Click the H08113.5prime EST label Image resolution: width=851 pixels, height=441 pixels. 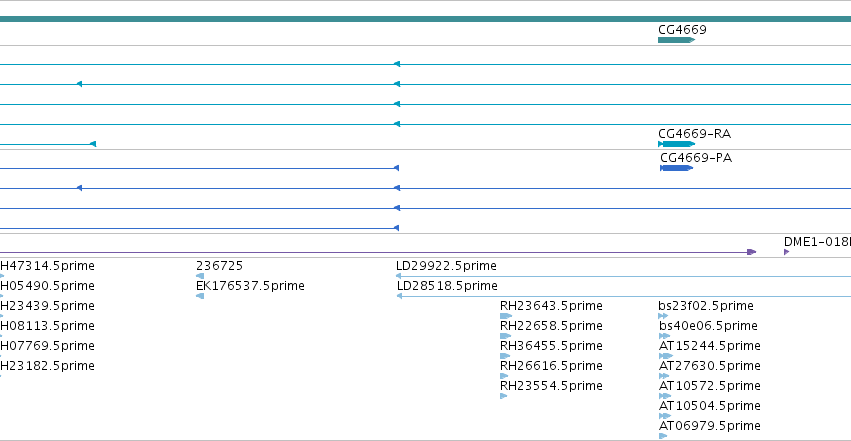click(x=47, y=326)
